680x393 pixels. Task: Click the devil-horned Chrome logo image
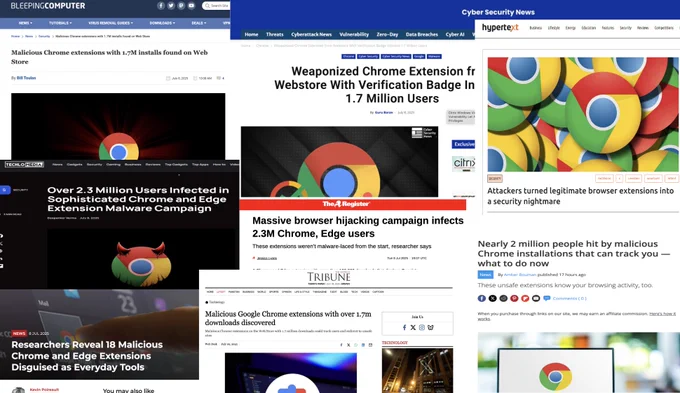coord(141,264)
